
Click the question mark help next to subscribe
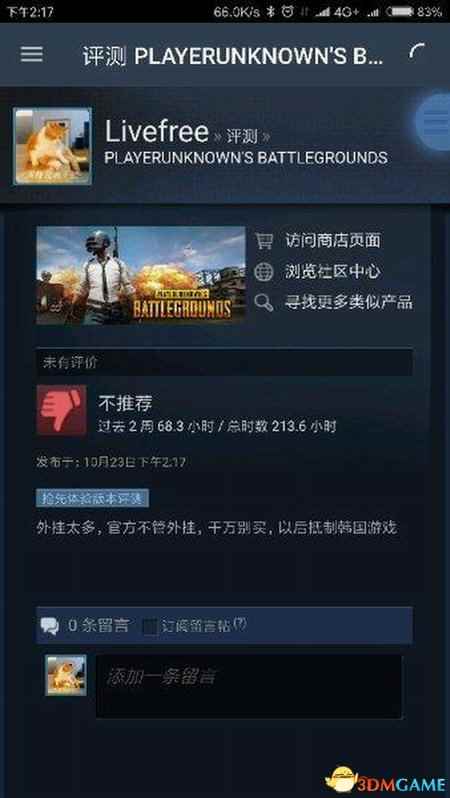240,623
